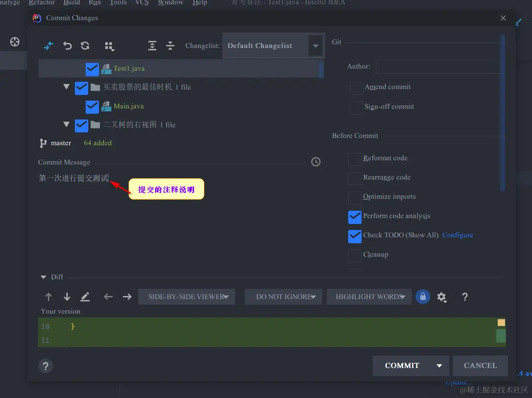The width and height of the screenshot is (532, 398).
Task: Open the Build menu
Action: click(72, 3)
